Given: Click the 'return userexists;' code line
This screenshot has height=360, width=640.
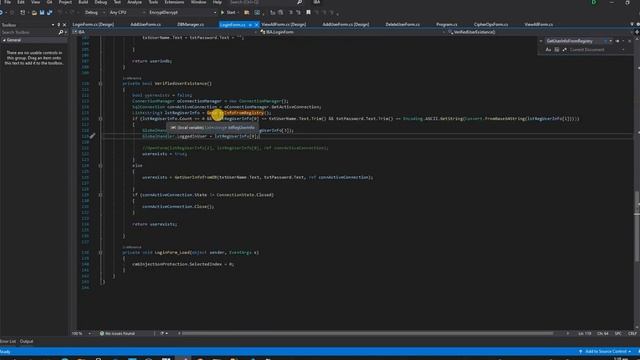Looking at the screenshot, I should coord(155,224).
